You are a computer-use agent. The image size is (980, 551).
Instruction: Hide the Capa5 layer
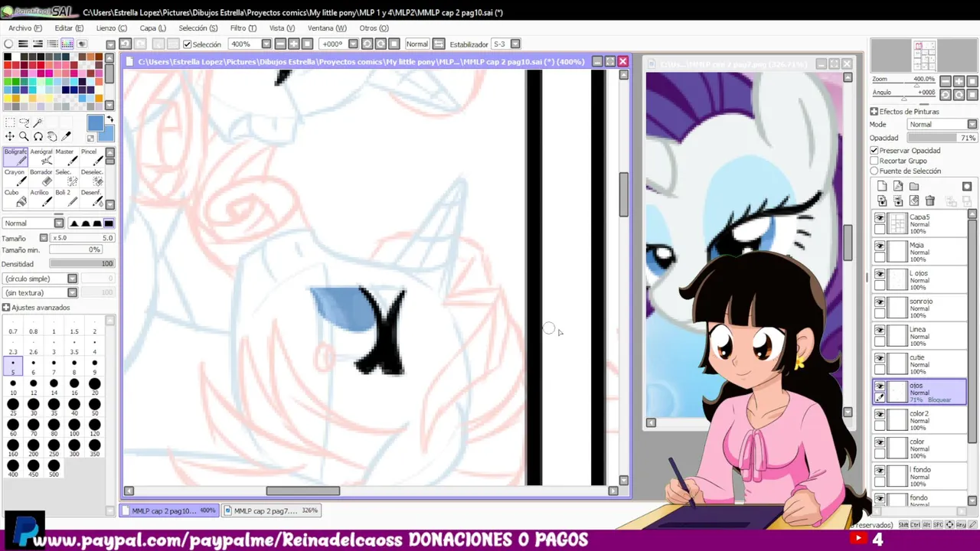880,219
